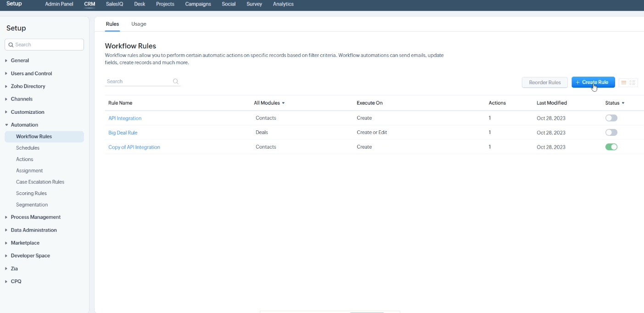Open the SalesIQ app

pos(114,4)
